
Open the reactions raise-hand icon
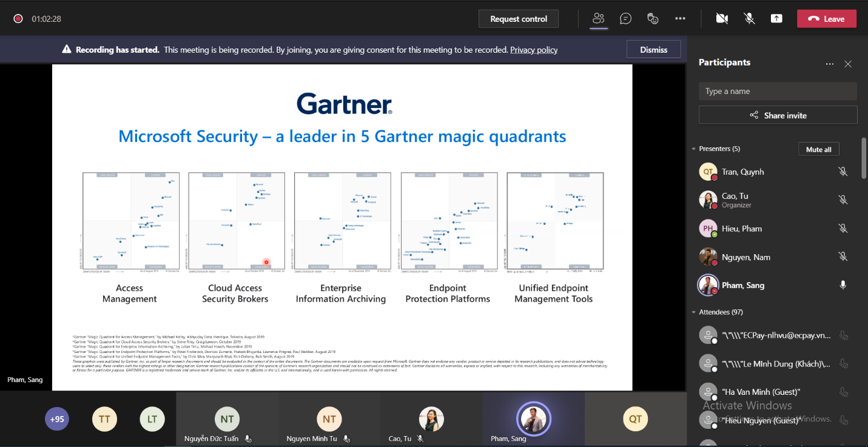(x=653, y=19)
